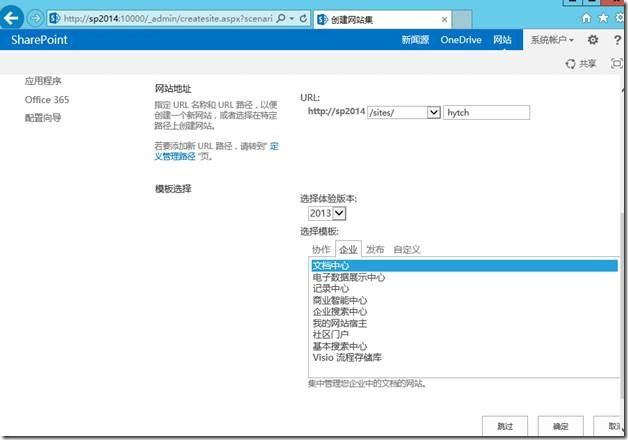
Task: Open the 2013 experience version dropdown
Action: point(339,213)
